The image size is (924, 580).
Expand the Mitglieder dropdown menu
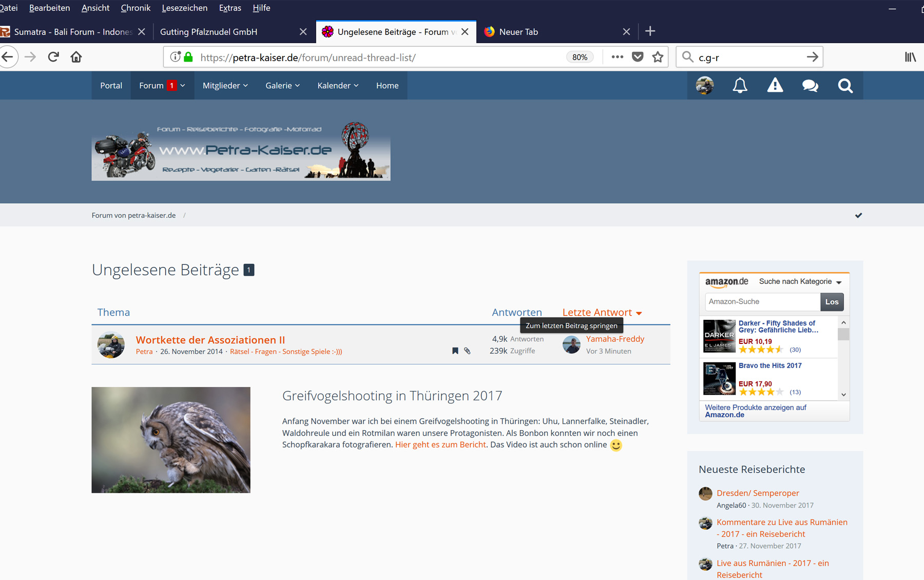[225, 85]
